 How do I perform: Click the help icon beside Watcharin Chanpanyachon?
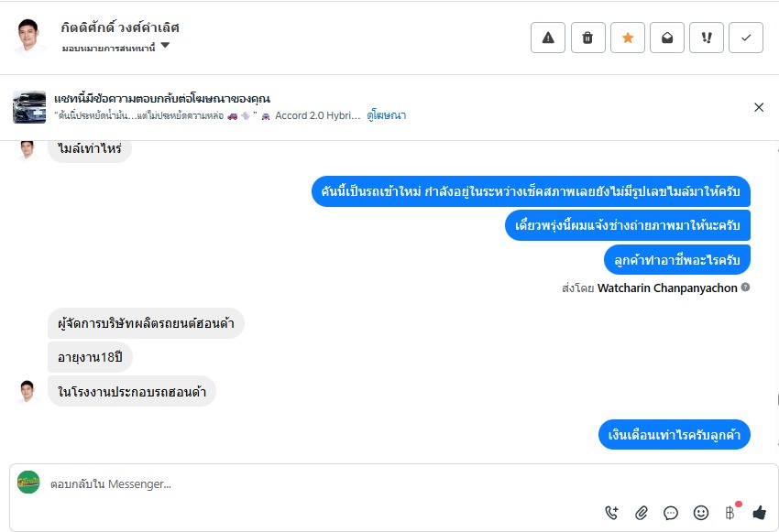(x=745, y=288)
